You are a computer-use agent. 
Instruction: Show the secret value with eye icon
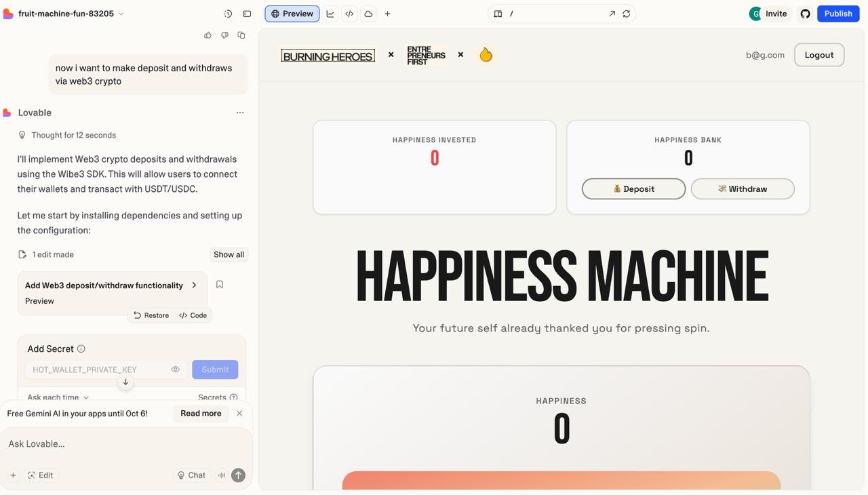tap(176, 370)
